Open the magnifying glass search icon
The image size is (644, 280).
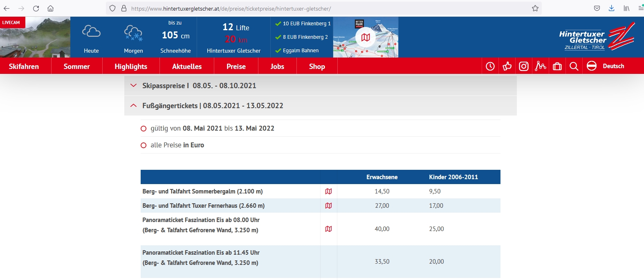574,66
